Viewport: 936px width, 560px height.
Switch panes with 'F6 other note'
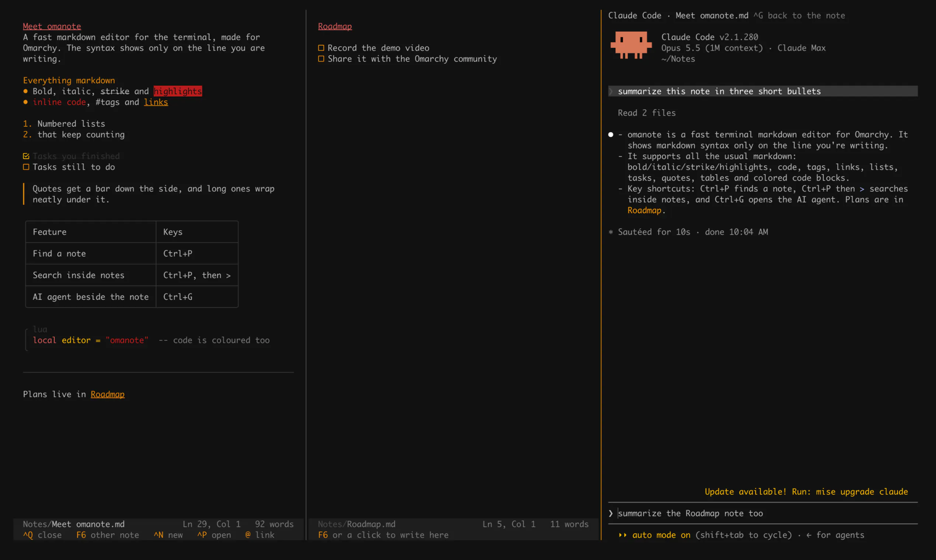108,535
